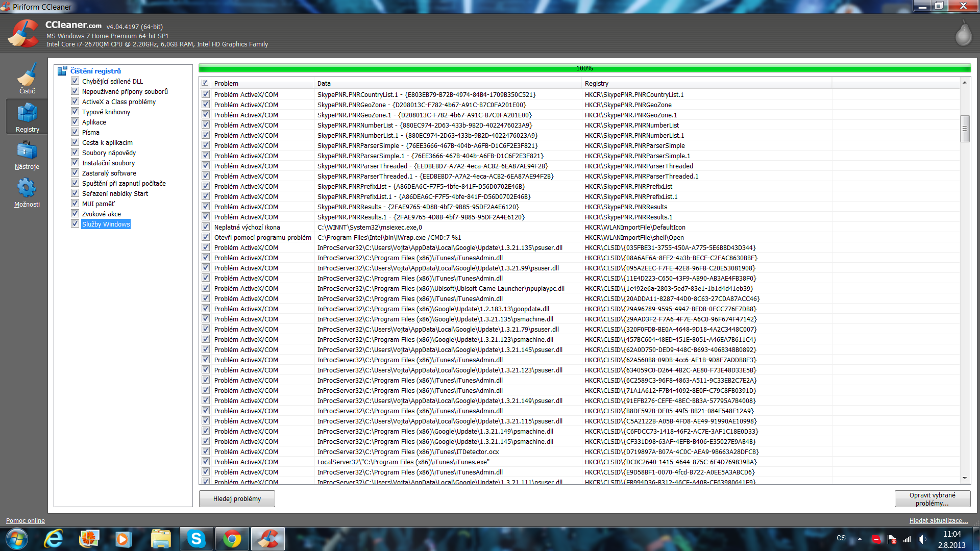The width and height of the screenshot is (980, 551).
Task: Click HKCR\WLANImportFile\DefaultIcon registry cell
Action: coord(635,227)
